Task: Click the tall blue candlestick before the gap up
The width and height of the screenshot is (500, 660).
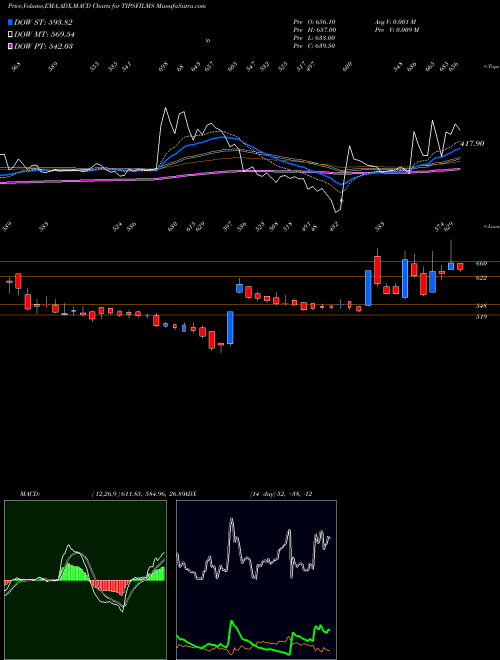Action: click(x=230, y=328)
